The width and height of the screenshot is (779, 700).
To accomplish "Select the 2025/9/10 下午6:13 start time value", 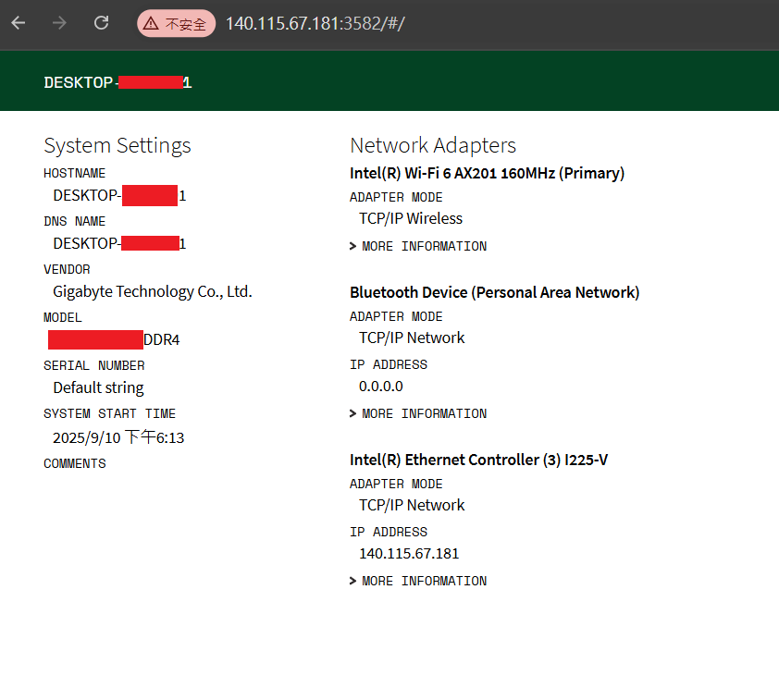I will click(x=118, y=437).
